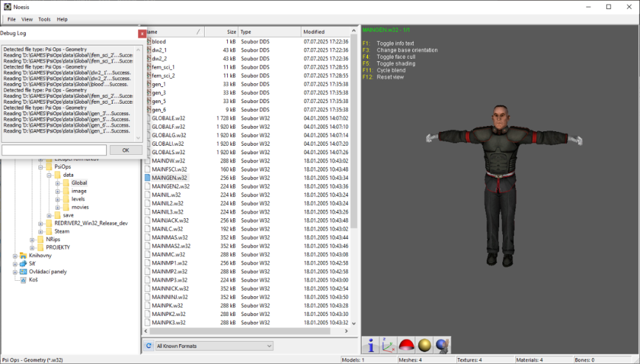Screen dimensions: 640x364
Task: Expand the Steam folder in tree
Action: pos(40,232)
